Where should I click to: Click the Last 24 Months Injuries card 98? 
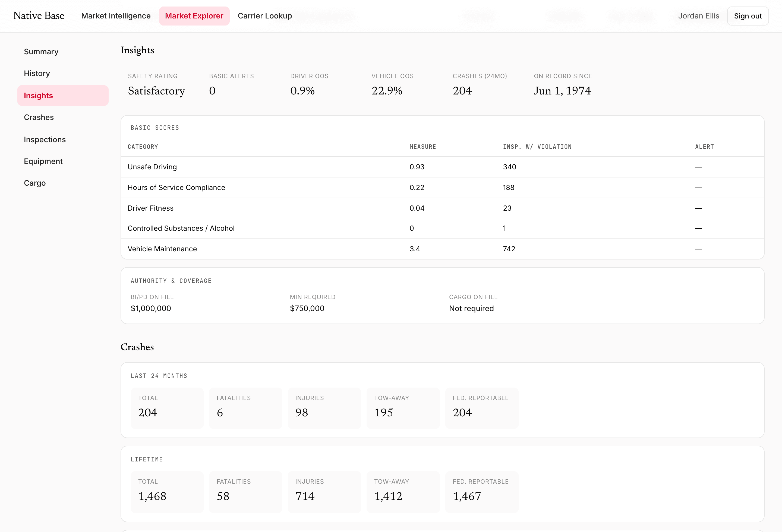point(324,408)
